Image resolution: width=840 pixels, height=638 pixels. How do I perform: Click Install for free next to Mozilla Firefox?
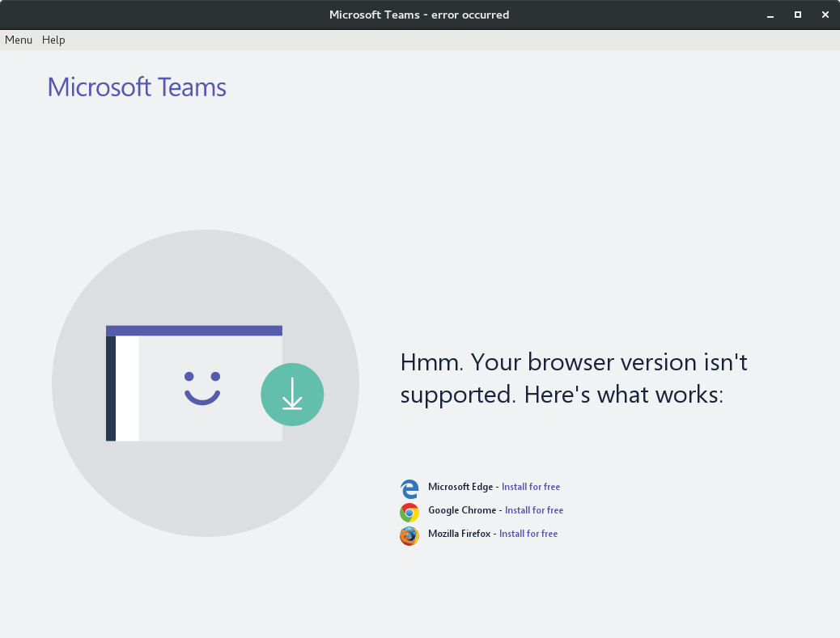point(528,534)
